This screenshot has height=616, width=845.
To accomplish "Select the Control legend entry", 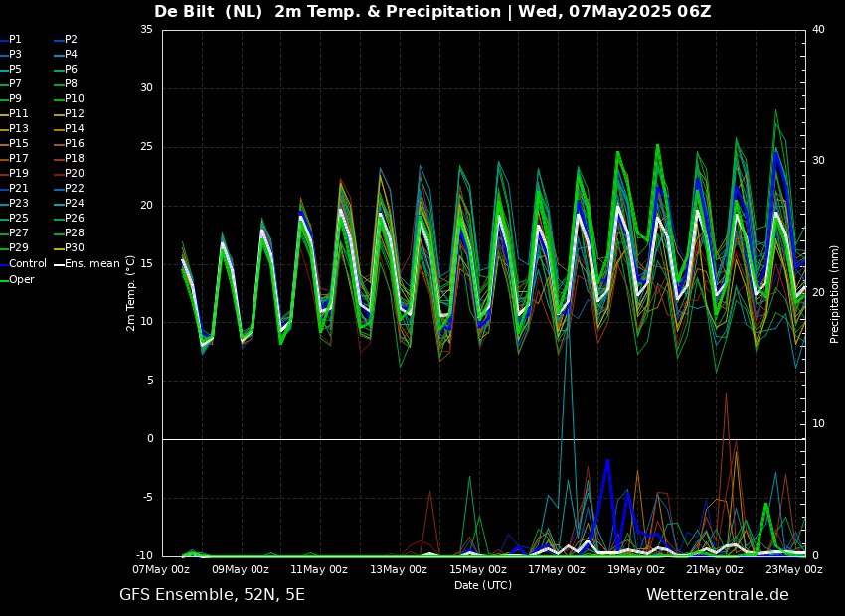I will [27, 264].
